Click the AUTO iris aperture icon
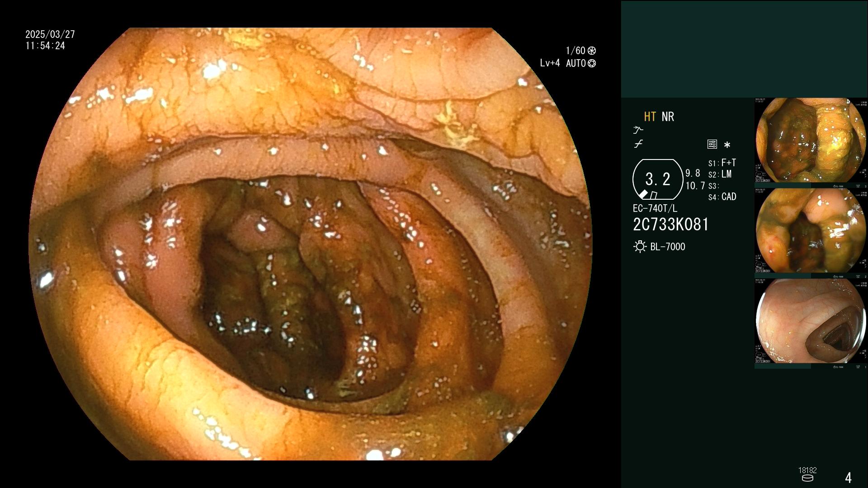This screenshot has height=488, width=868. [x=592, y=63]
